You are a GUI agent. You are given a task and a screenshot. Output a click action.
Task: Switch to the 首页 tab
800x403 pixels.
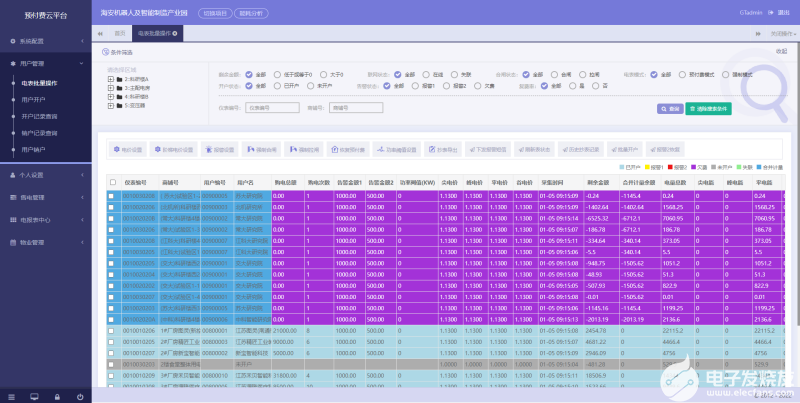(x=120, y=33)
